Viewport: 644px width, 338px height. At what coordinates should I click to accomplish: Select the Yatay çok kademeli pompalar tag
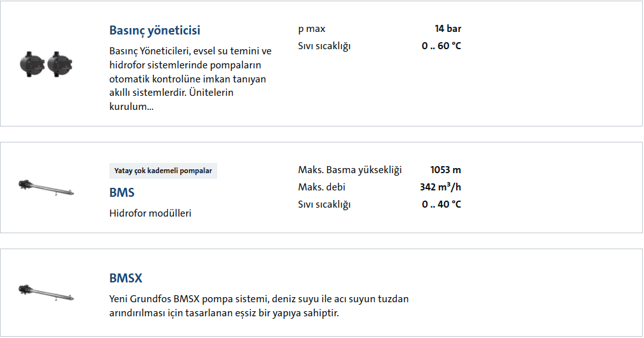click(x=163, y=171)
